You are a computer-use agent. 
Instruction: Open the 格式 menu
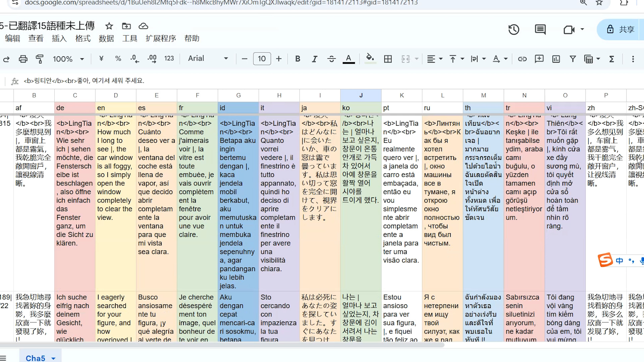click(83, 39)
